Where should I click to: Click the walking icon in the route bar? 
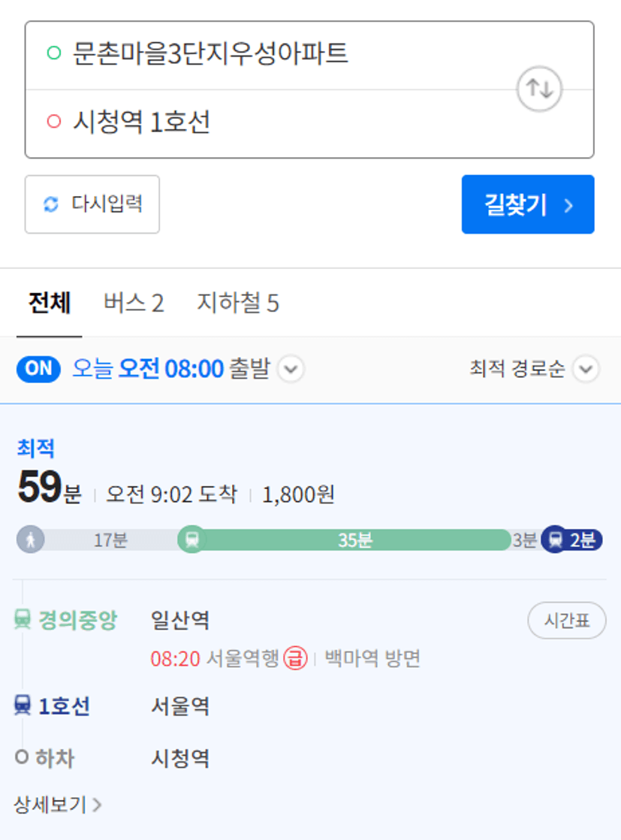(31, 539)
